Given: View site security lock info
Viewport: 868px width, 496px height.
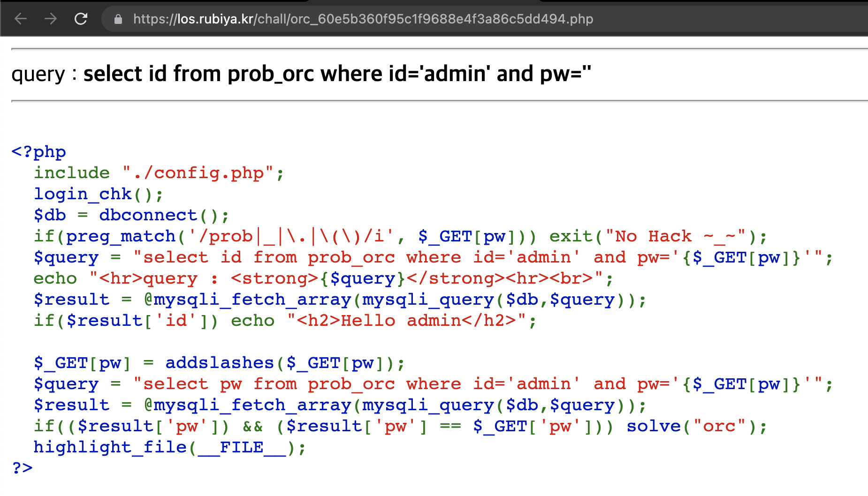Looking at the screenshot, I should tap(118, 19).
